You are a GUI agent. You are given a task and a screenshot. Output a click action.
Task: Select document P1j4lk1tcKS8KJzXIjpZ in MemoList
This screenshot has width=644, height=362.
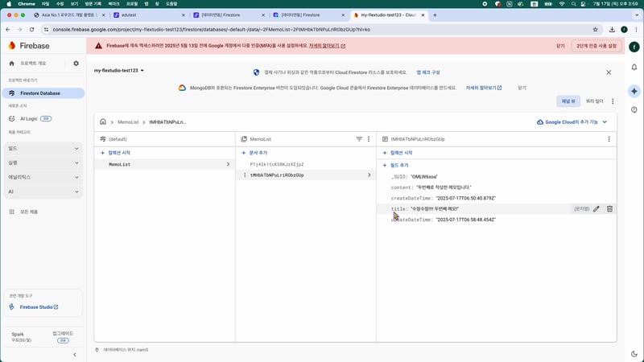[276, 164]
